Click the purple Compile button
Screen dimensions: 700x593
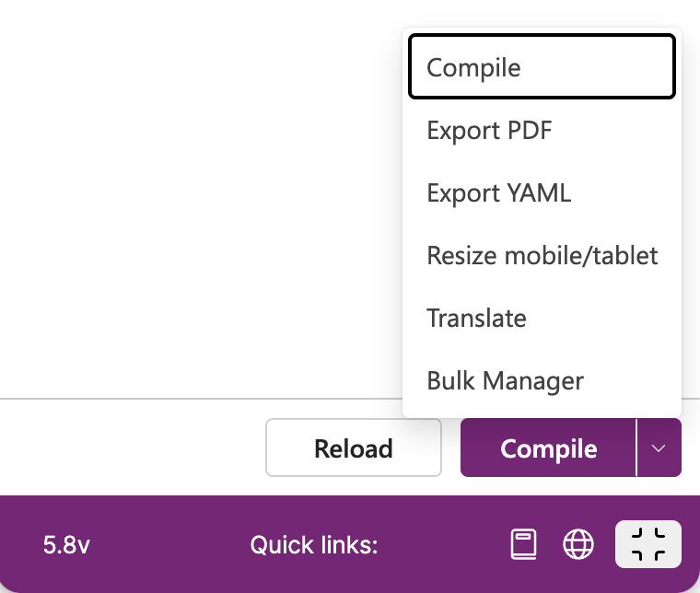click(x=548, y=448)
